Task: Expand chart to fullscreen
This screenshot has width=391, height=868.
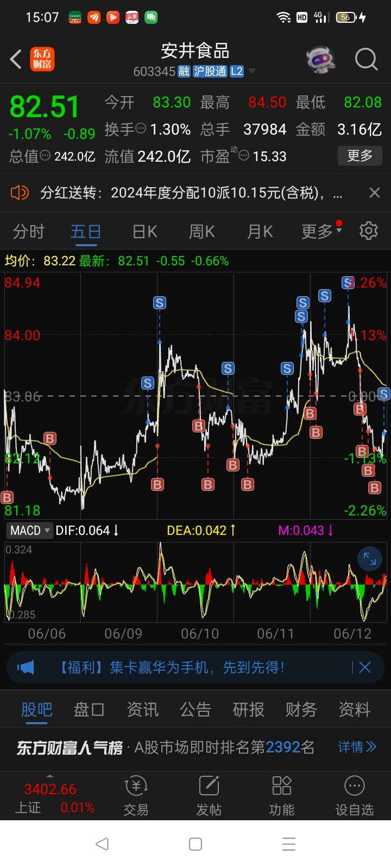Action: tap(370, 559)
